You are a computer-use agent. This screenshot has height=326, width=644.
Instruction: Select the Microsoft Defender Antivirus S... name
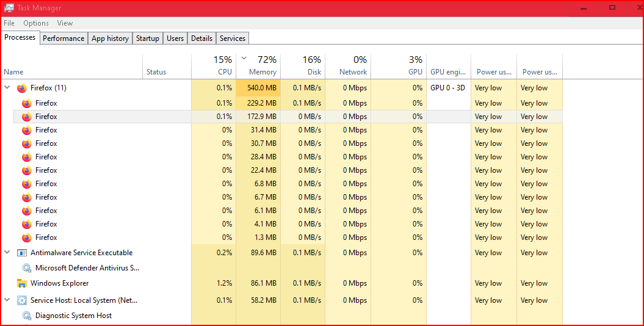(x=87, y=268)
